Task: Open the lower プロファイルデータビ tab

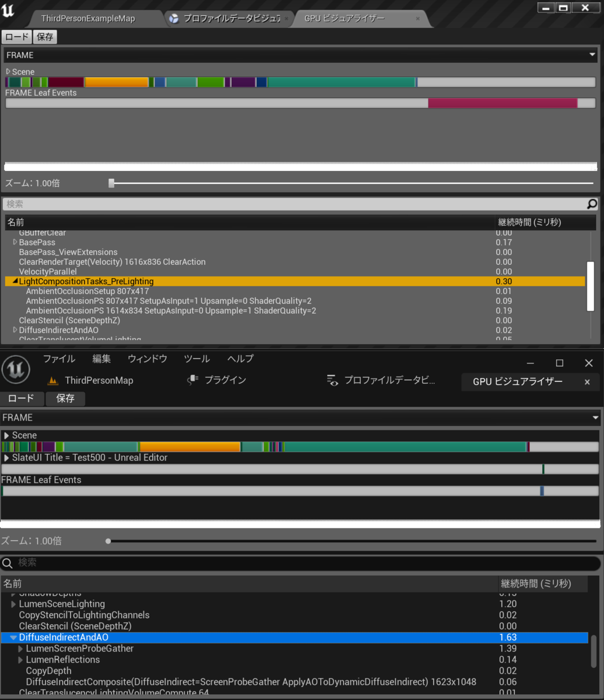Action: [x=389, y=380]
